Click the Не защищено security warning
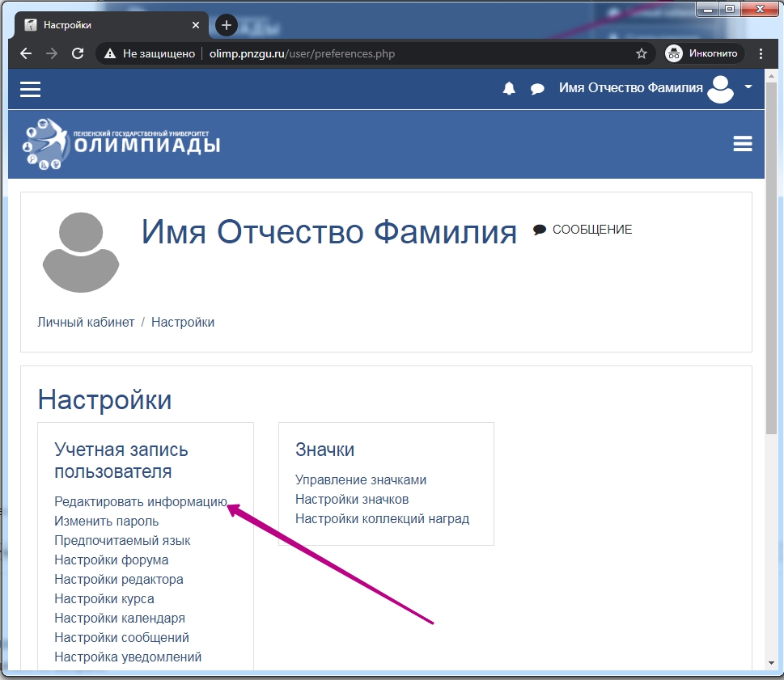Screen dimensions: 784x680 pyautogui.click(x=150, y=53)
